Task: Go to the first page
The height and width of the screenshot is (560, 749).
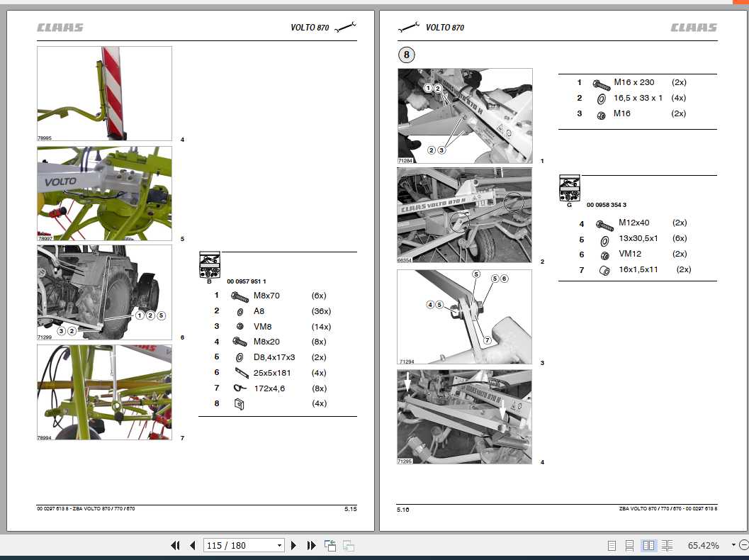Action: coord(175,545)
